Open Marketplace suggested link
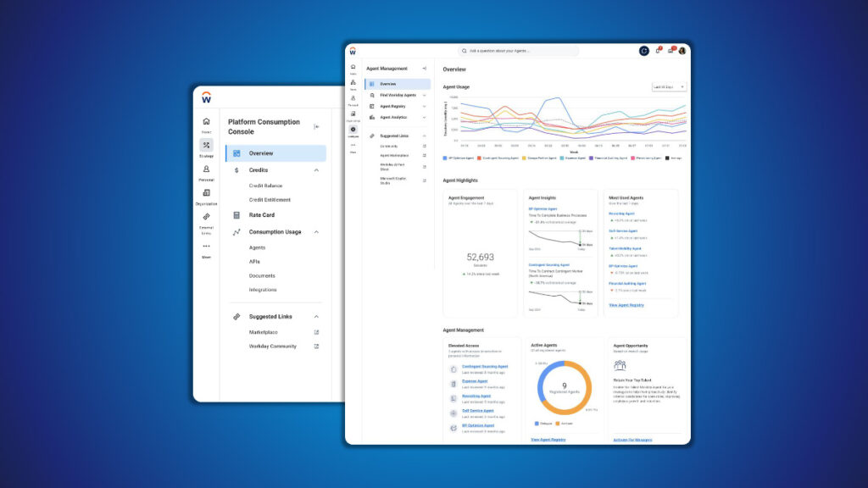Screen dimensions: 868x488 coord(264,332)
